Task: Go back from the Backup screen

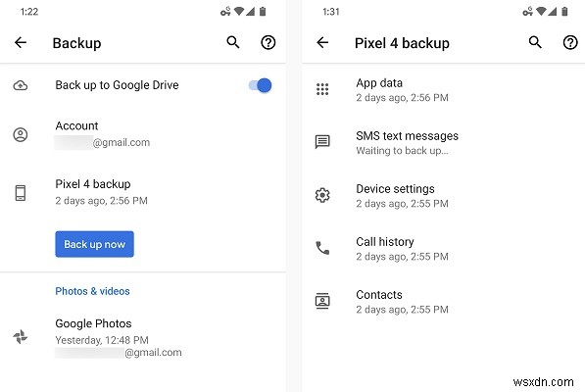Action: tap(21, 42)
